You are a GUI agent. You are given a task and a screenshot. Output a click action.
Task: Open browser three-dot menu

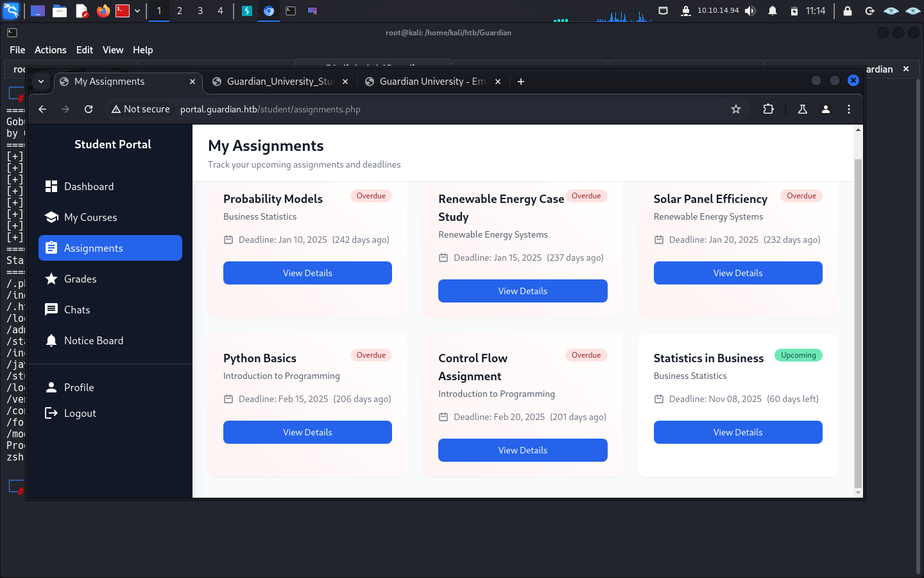point(849,109)
